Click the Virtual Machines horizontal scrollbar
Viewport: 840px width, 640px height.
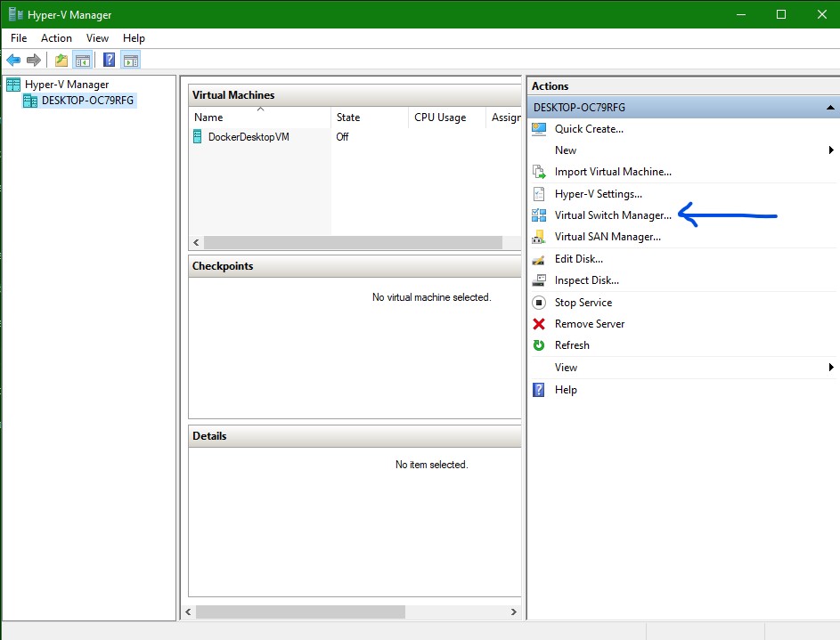[x=352, y=243]
